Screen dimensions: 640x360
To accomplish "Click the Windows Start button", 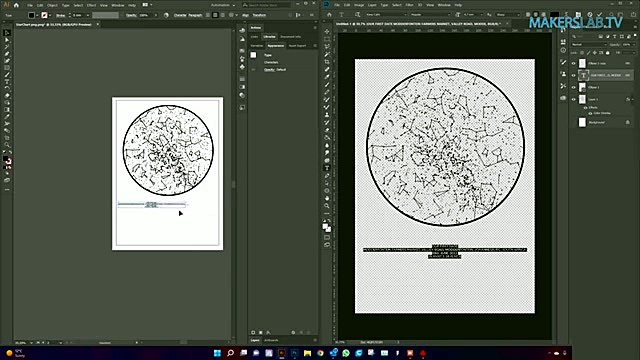I will point(217,353).
